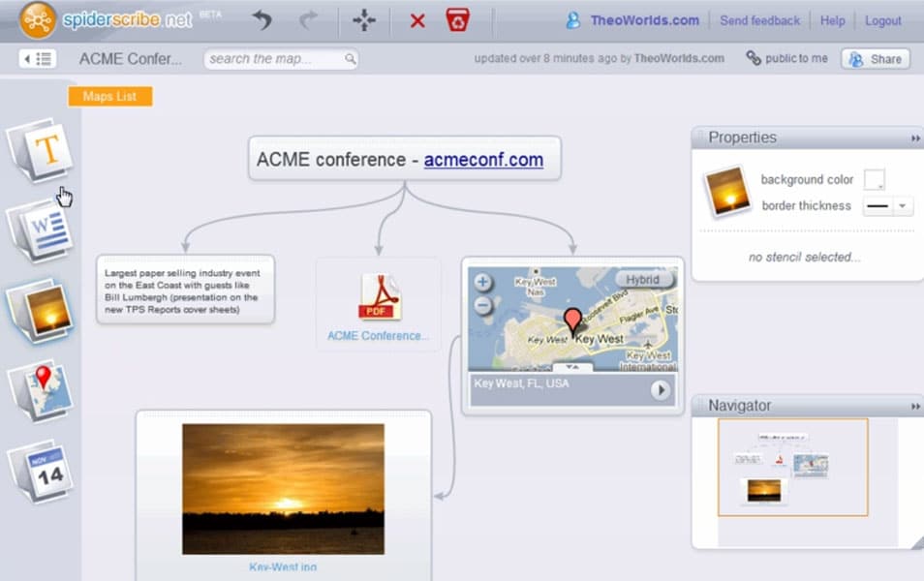Open the acmeconf.com link

coord(483,160)
